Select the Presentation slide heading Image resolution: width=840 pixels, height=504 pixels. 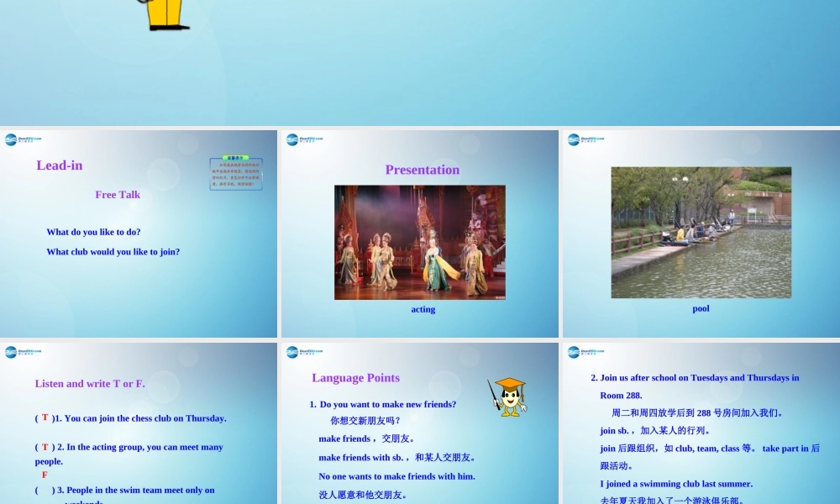(422, 170)
